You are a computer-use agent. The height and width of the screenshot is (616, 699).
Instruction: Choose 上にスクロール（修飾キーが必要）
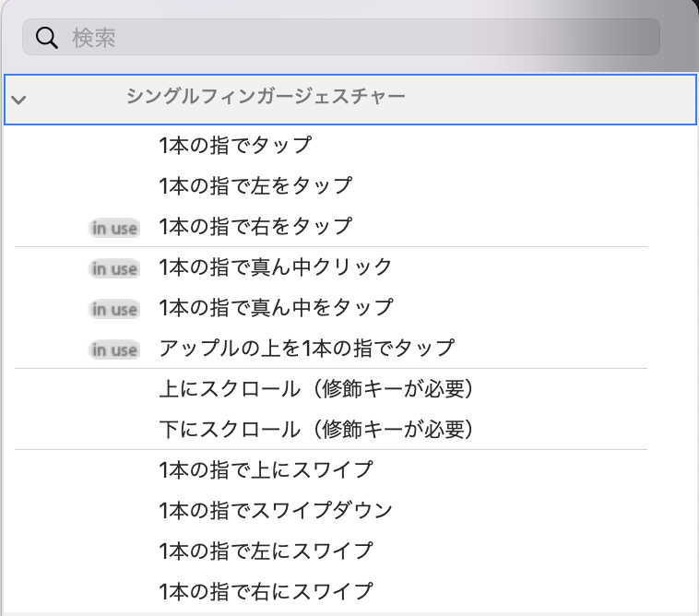316,388
